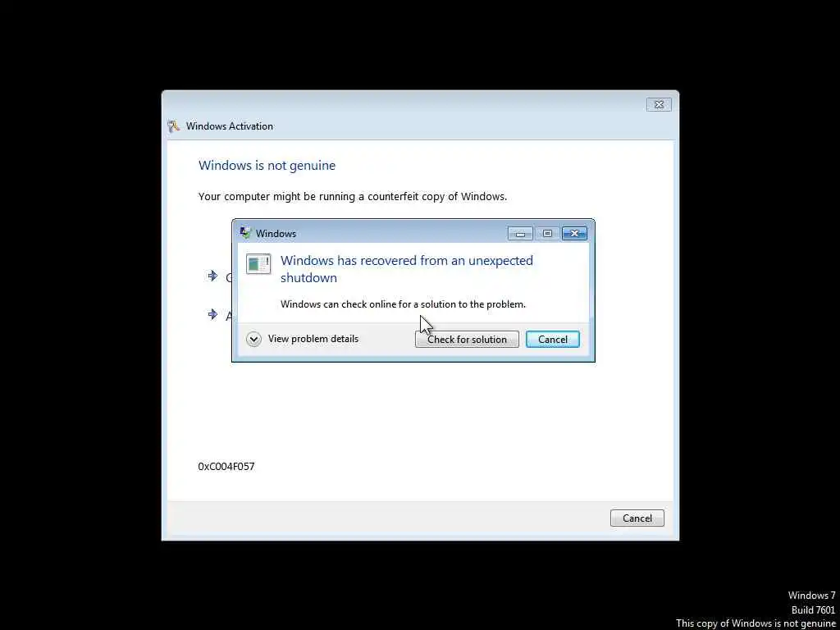Click the error code 0xC004F057 text

[x=226, y=466]
